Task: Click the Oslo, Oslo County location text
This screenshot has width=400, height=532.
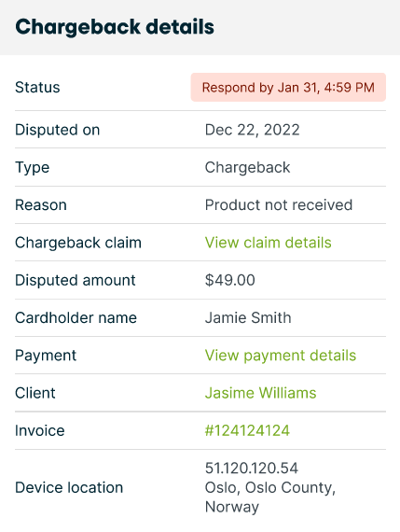Action: (270, 487)
